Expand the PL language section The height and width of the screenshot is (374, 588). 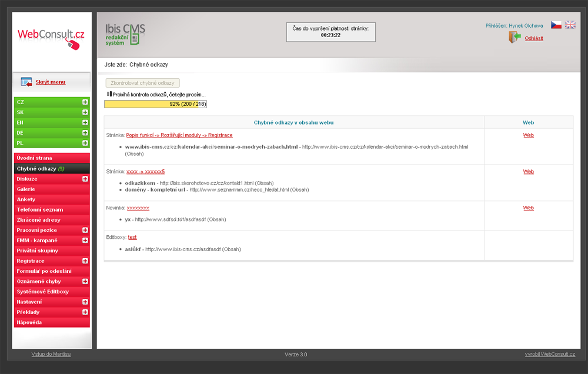point(85,143)
